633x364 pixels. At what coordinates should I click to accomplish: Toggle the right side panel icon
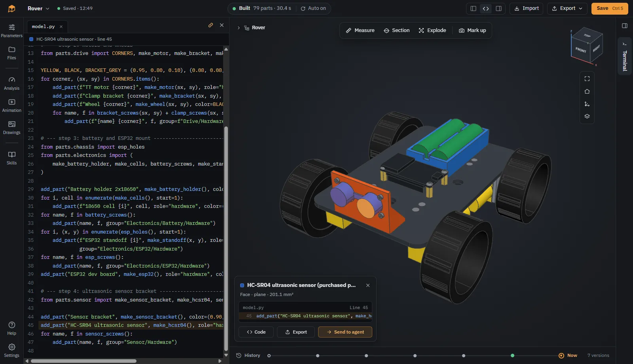[x=625, y=26]
